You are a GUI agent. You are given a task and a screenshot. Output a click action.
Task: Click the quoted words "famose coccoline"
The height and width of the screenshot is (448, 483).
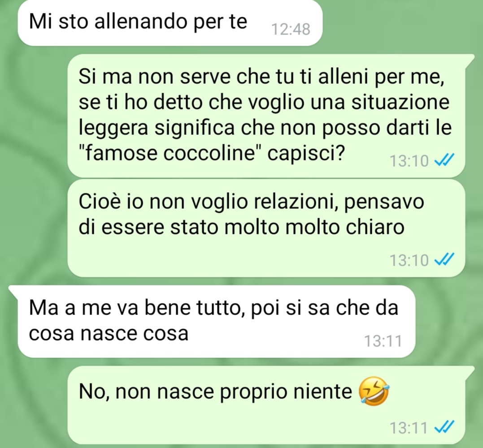point(170,153)
